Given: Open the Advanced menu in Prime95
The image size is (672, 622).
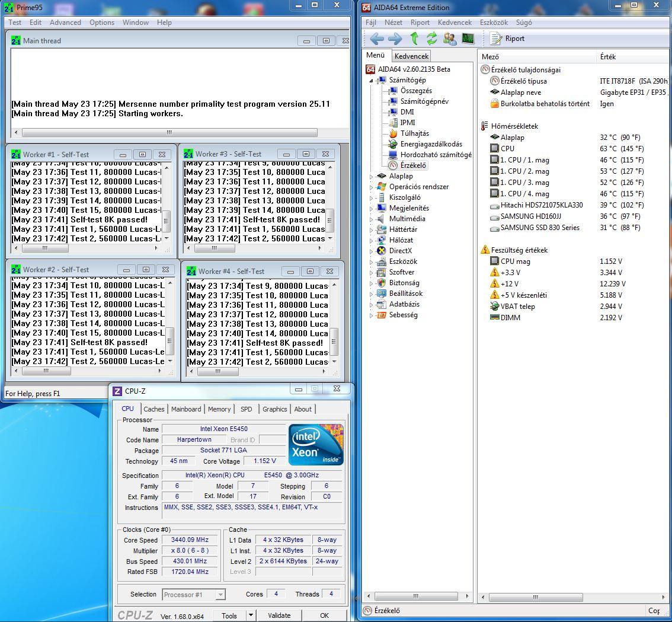Looking at the screenshot, I should (x=65, y=23).
